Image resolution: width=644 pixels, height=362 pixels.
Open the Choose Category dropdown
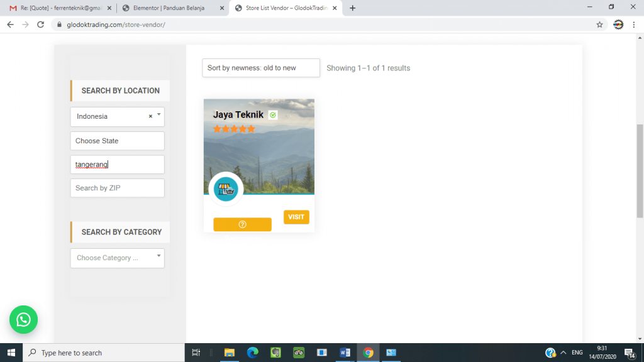pos(117,258)
